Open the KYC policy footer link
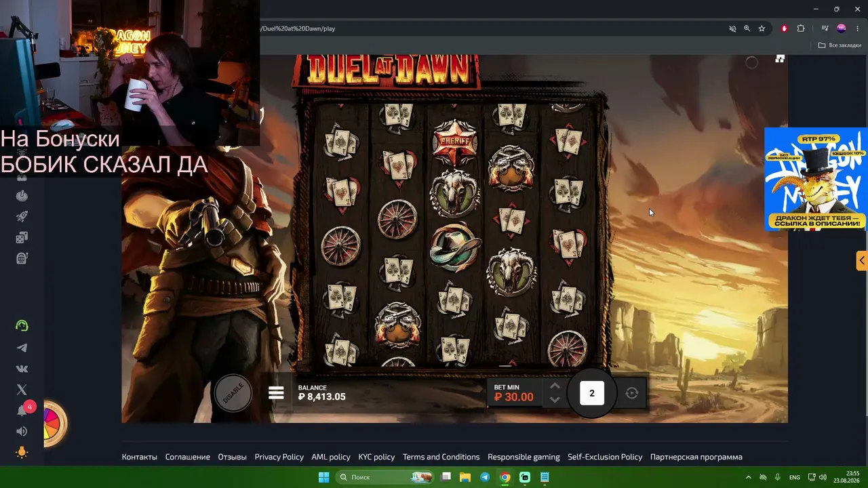Viewport: 868px width, 488px height. click(x=376, y=457)
